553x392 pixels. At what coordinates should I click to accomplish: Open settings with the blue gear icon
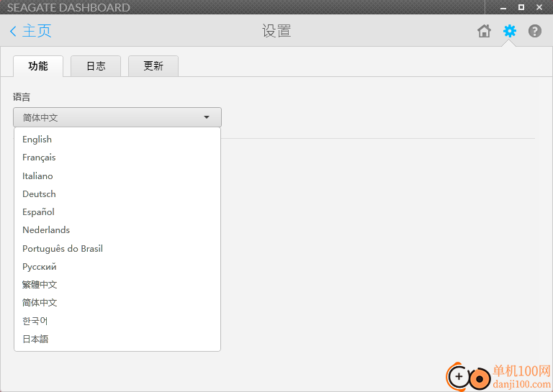pos(510,31)
